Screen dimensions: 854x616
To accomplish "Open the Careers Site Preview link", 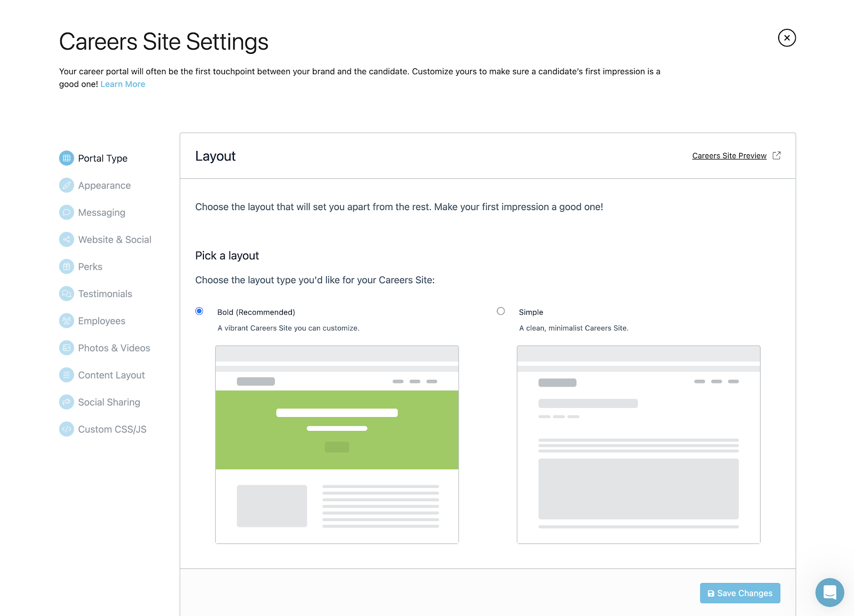I will (x=729, y=156).
